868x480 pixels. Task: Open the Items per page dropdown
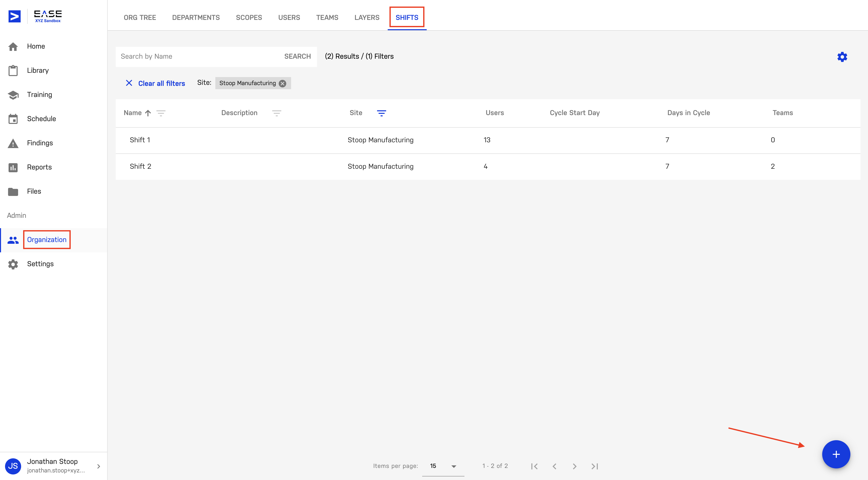pyautogui.click(x=443, y=466)
